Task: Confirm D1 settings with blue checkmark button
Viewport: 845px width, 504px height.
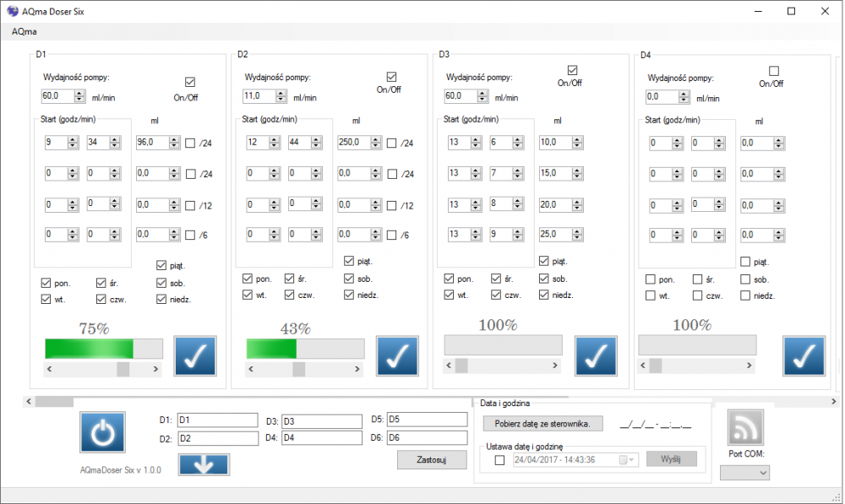Action: tap(195, 355)
